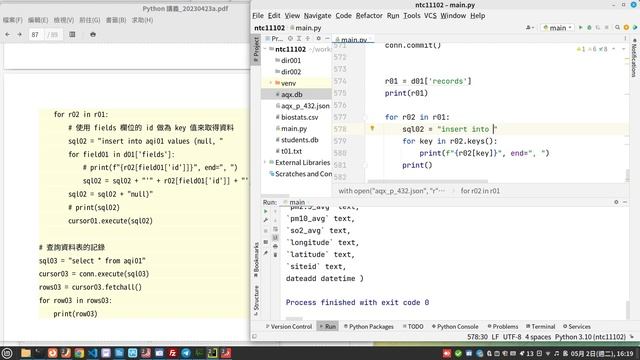The width and height of the screenshot is (640, 360).
Task: Open Run panel settings gear
Action: click(616, 202)
